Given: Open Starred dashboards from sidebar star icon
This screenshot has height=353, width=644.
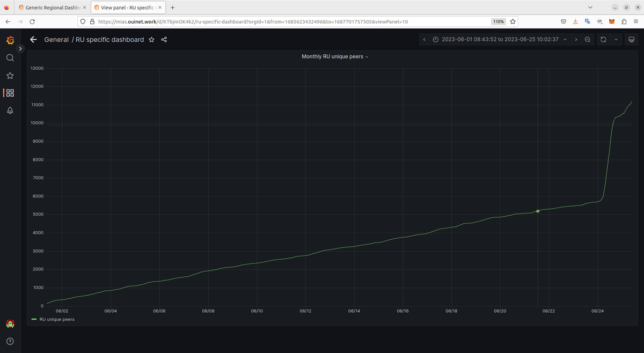Looking at the screenshot, I should [x=10, y=76].
